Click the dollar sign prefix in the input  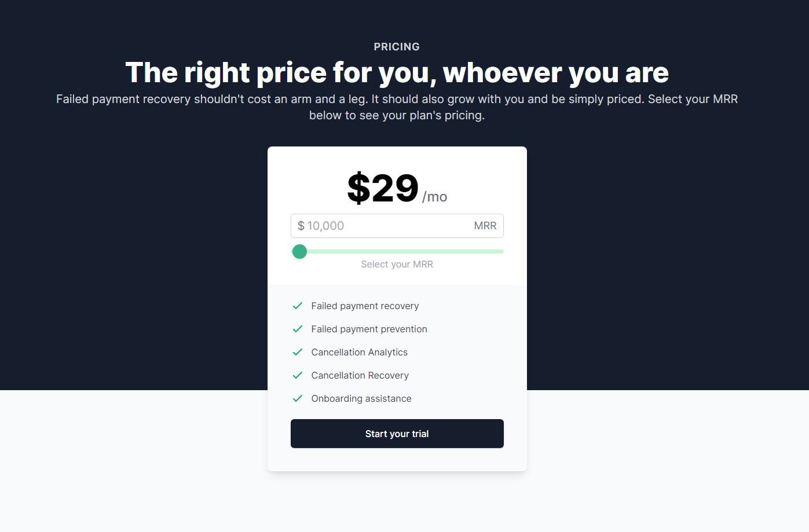click(301, 226)
